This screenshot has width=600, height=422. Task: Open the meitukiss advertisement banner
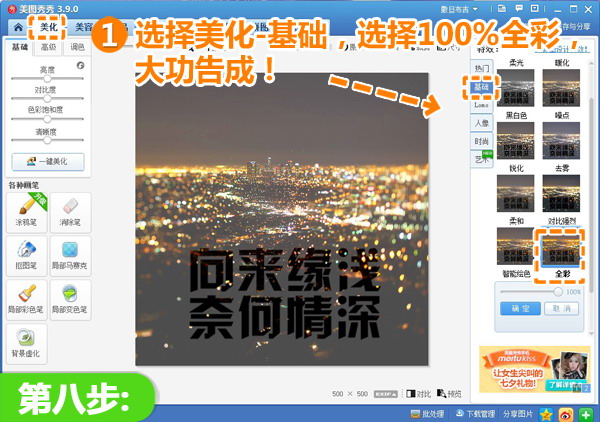tap(535, 369)
